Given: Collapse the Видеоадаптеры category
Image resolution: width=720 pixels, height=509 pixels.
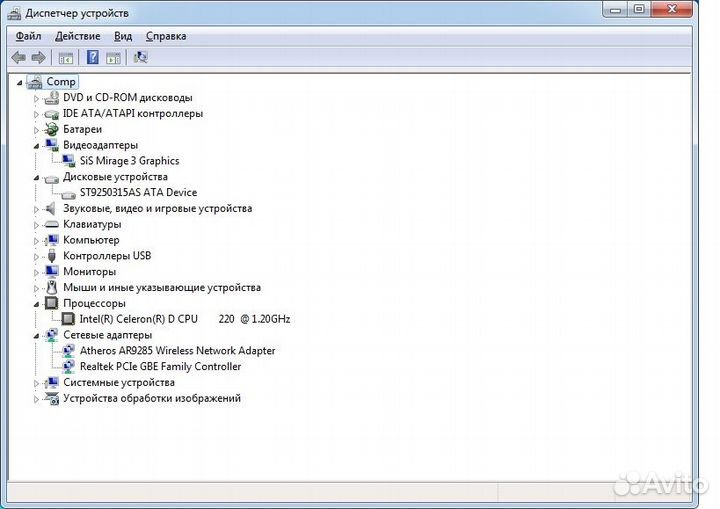Looking at the screenshot, I should 36,146.
